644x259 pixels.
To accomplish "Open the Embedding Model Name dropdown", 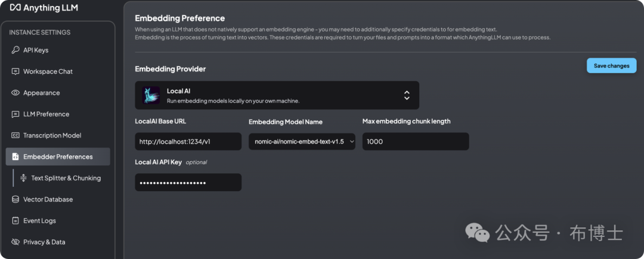I will pos(302,141).
